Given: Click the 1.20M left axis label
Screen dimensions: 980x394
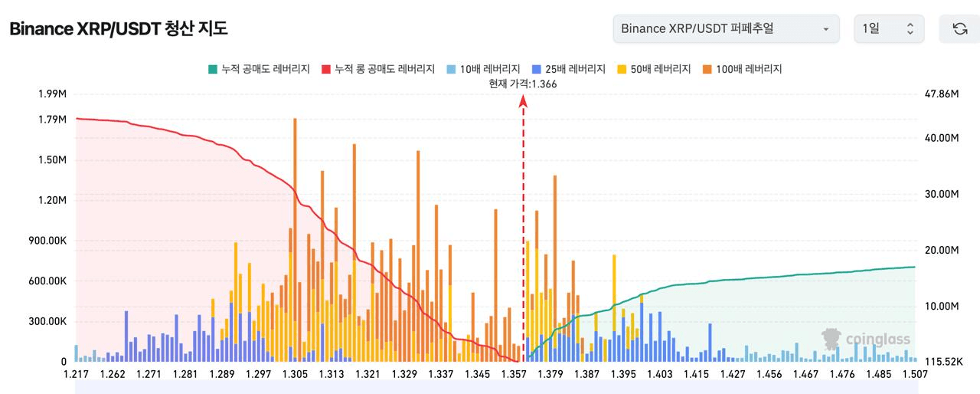Looking at the screenshot, I should pos(52,200).
